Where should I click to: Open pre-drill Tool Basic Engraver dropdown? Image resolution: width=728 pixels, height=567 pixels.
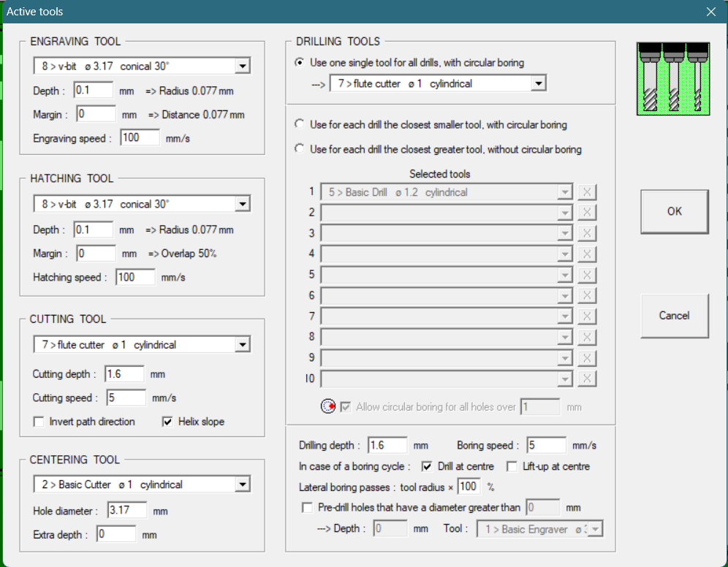pyautogui.click(x=595, y=529)
